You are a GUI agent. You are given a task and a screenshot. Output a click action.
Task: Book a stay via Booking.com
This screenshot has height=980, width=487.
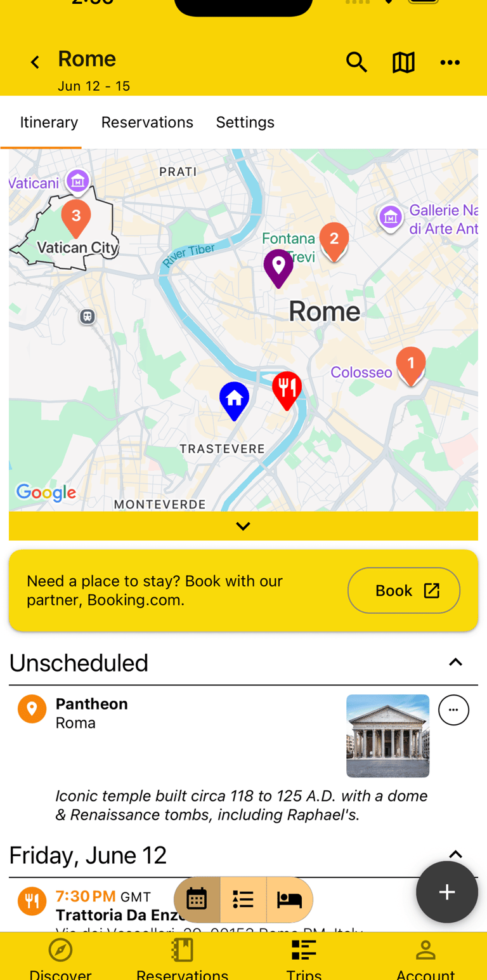coord(403,590)
